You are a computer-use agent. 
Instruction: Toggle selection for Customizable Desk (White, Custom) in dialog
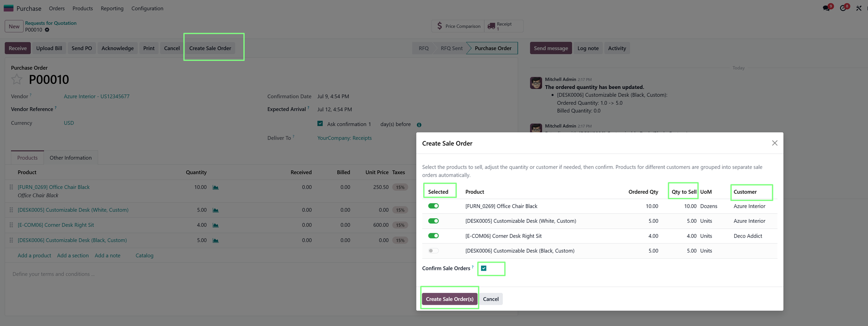point(434,221)
